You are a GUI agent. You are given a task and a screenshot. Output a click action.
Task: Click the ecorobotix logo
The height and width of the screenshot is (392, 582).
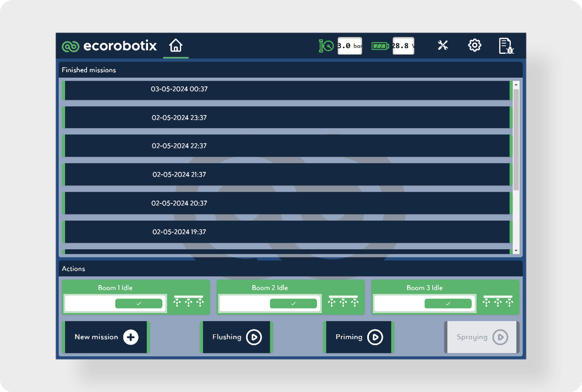(x=109, y=46)
